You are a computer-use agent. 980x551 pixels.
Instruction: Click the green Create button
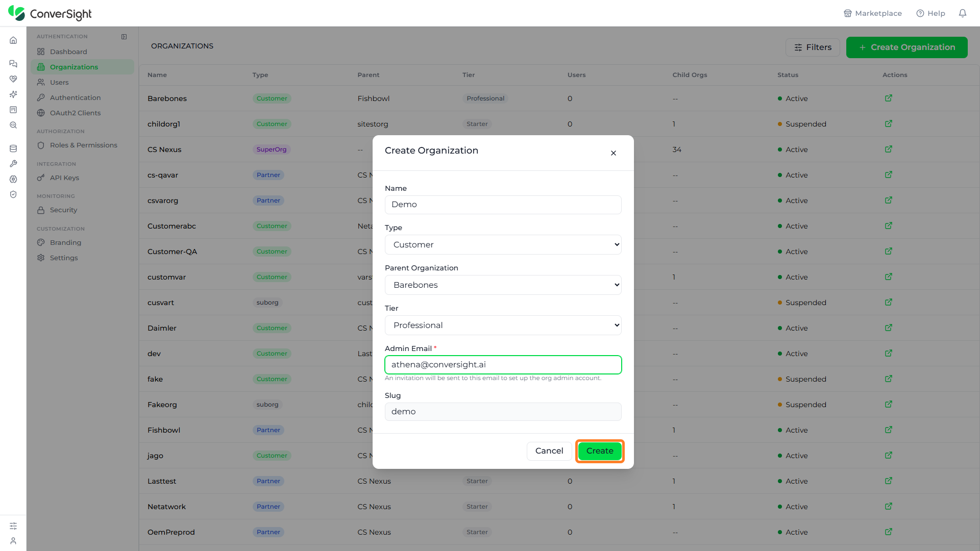point(600,451)
